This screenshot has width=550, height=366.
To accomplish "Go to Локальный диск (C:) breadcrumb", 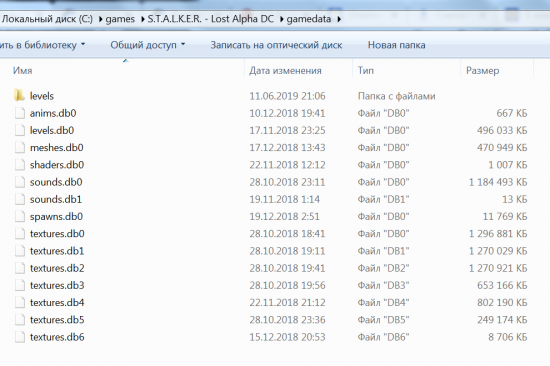I will [x=47, y=19].
